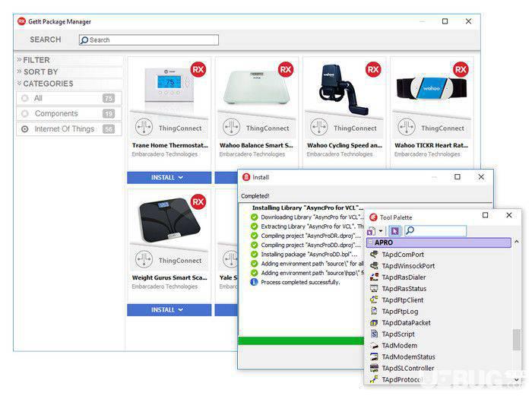This screenshot has width=532, height=396.
Task: Click the TApdSLController component icon
Action: [x=374, y=368]
